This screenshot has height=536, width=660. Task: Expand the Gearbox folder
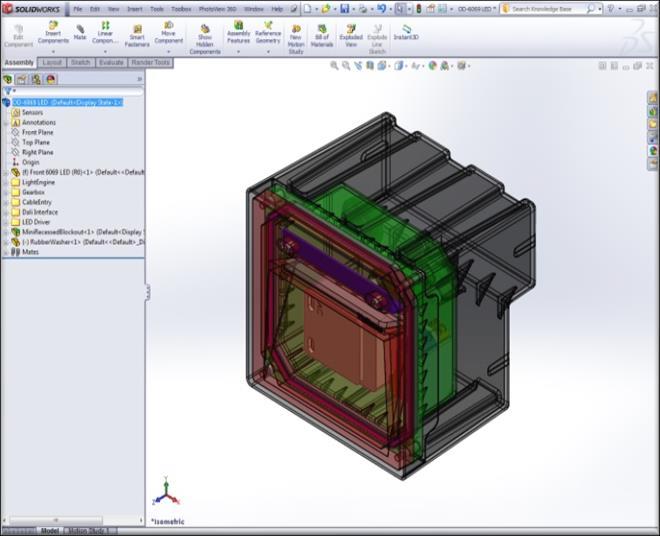5,192
